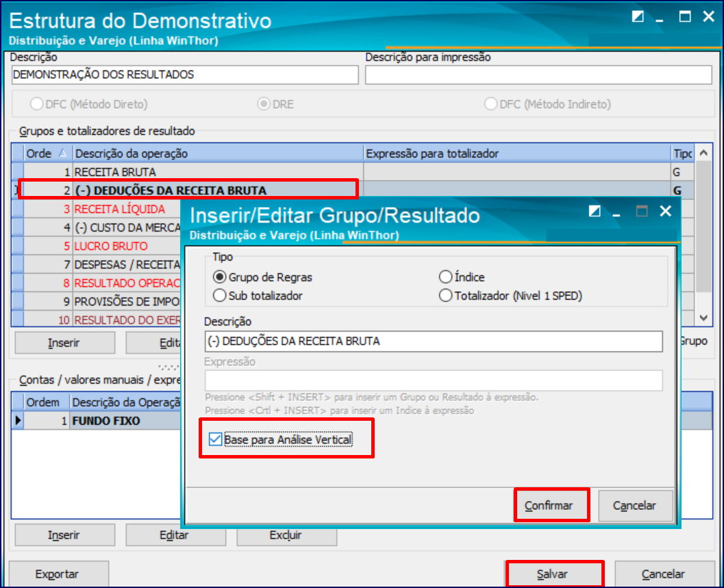724x588 pixels.
Task: Click the Expressão input field
Action: [x=434, y=380]
